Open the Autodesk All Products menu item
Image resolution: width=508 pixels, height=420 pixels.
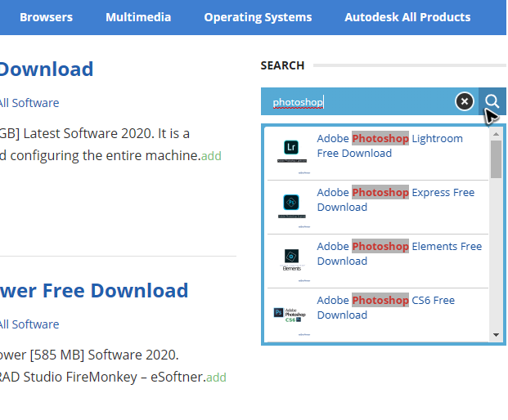(407, 17)
